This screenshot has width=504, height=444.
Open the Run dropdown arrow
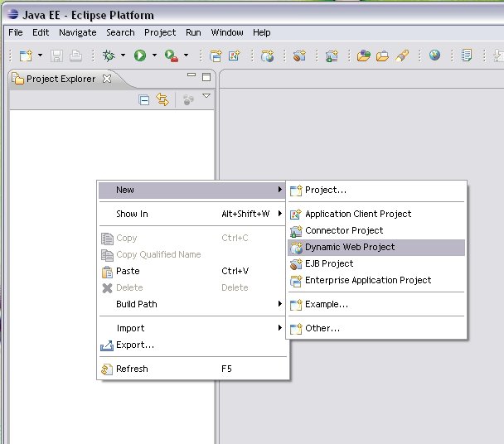coord(154,55)
